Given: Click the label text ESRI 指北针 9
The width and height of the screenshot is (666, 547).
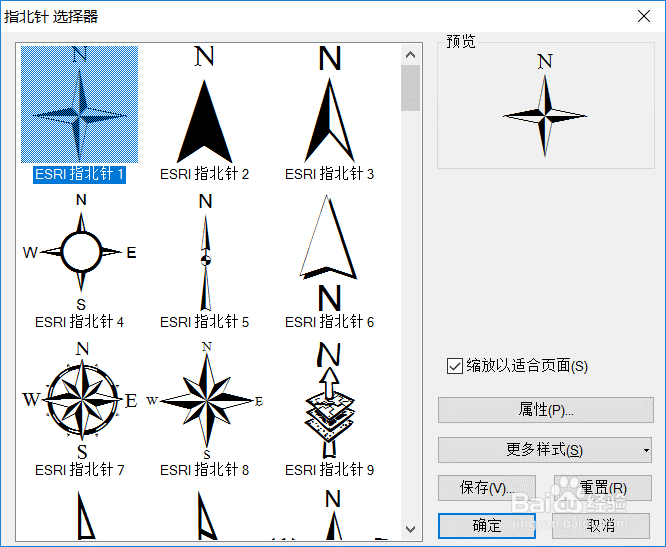Looking at the screenshot, I should (x=330, y=470).
